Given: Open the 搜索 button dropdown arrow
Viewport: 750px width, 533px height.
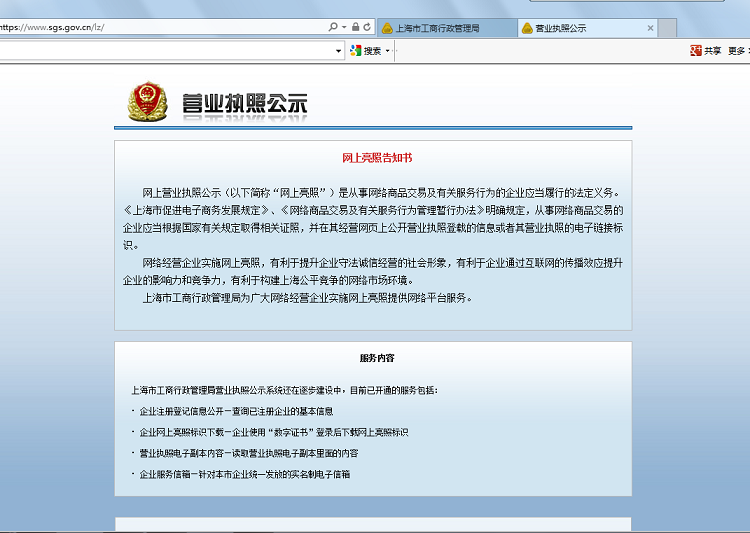Looking at the screenshot, I should (x=387, y=51).
